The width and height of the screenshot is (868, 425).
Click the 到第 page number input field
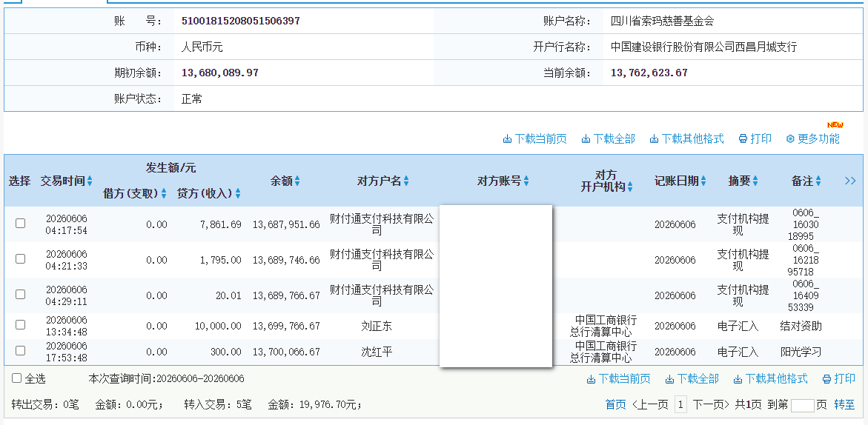tap(803, 405)
